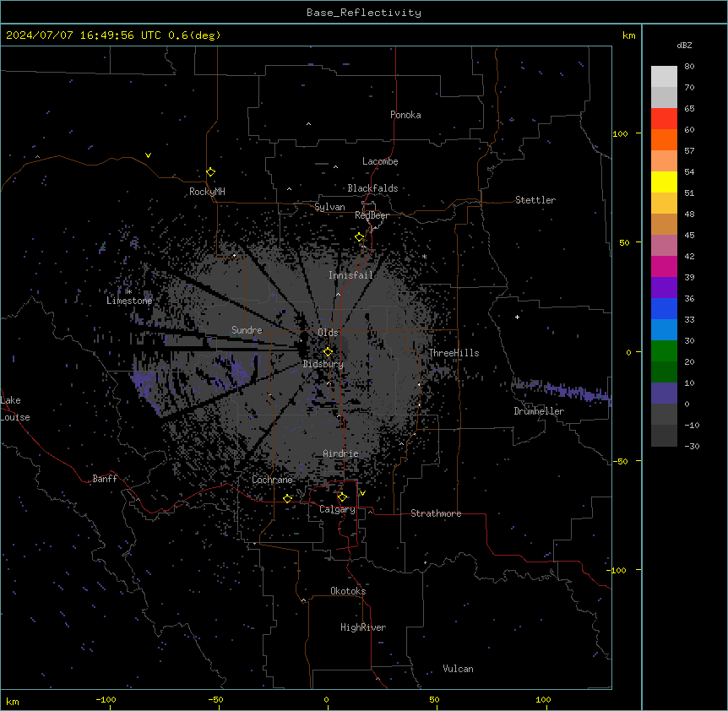728x711 pixels.
Task: Click the Vulcan label
Action: click(x=458, y=669)
